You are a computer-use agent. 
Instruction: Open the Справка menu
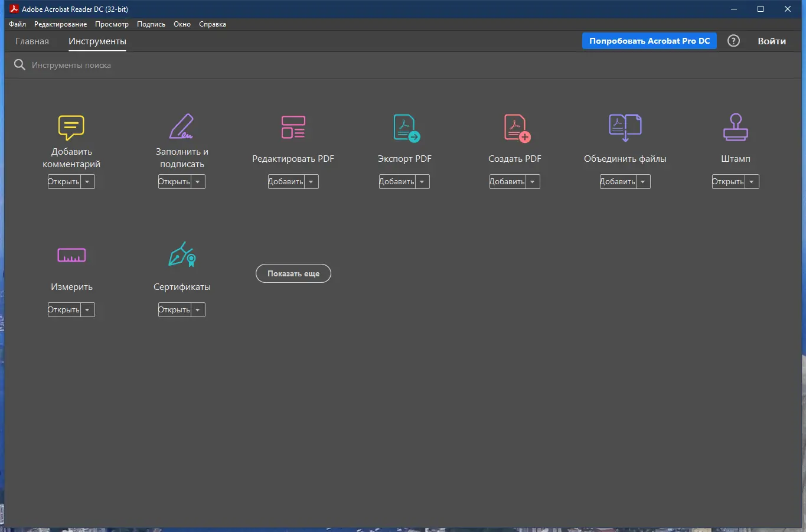pos(212,24)
